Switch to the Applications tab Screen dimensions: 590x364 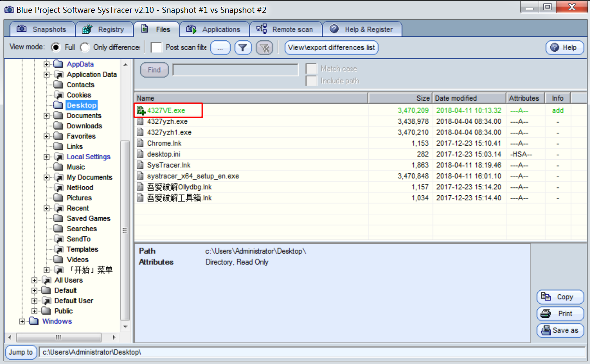coord(214,29)
